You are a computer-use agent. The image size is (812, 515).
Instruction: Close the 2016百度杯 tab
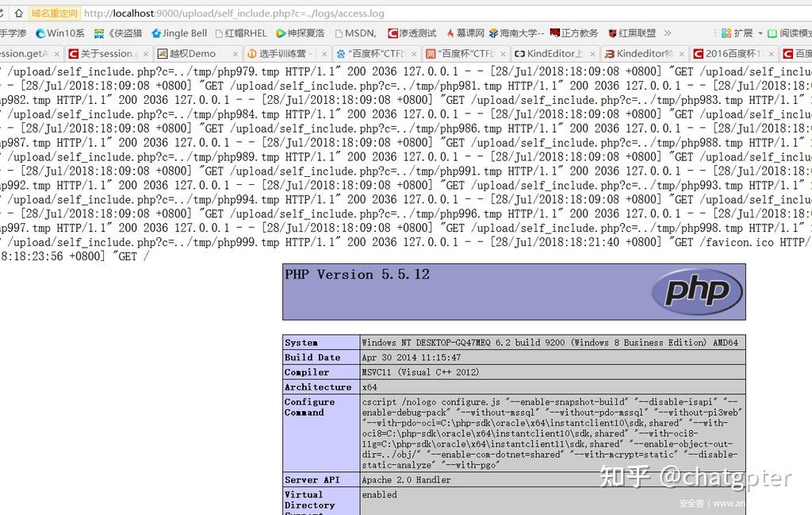(771, 54)
